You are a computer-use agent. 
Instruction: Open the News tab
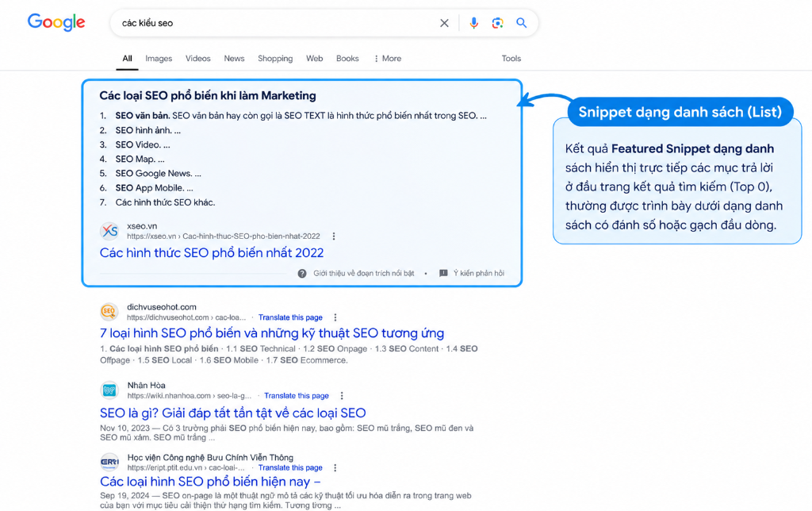tap(234, 59)
